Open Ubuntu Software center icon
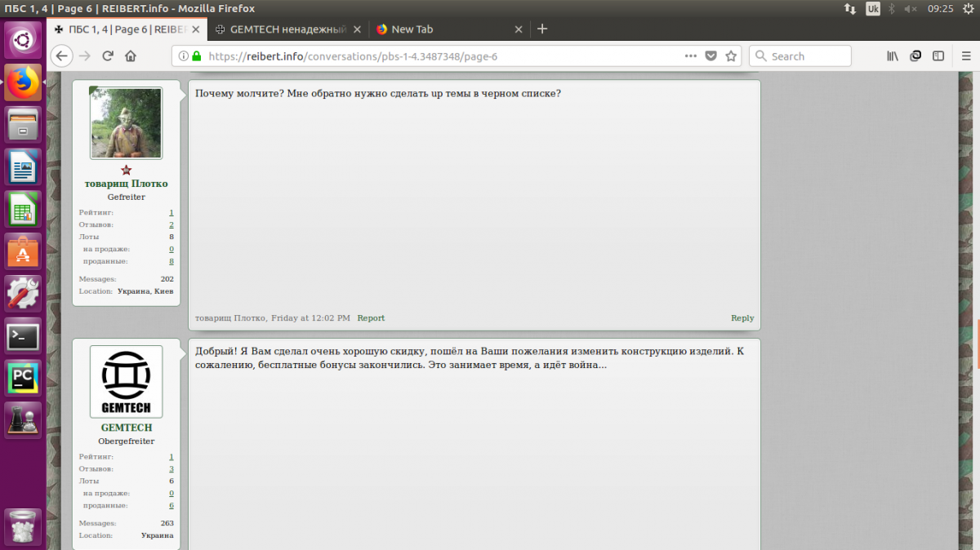 click(23, 251)
